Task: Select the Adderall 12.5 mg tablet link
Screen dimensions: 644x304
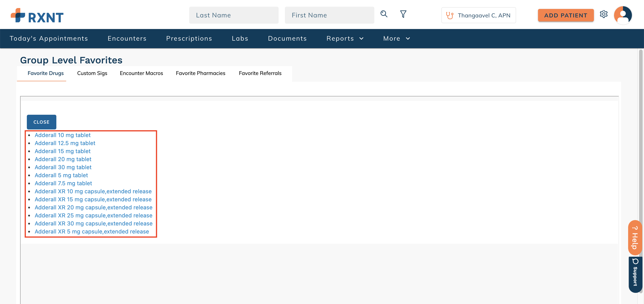Action: point(65,143)
